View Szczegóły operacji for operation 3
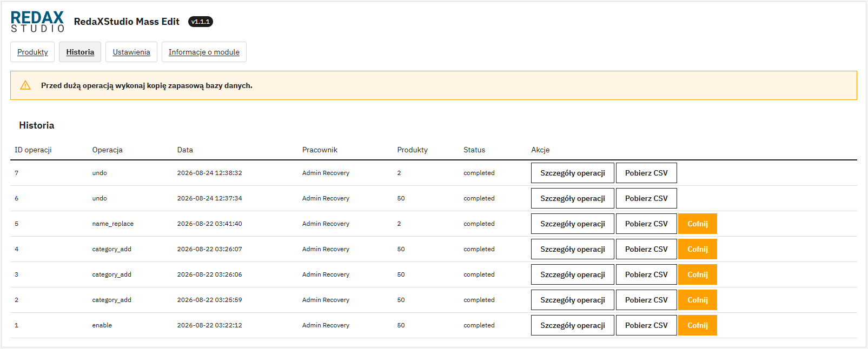The image size is (868, 349). click(x=573, y=274)
